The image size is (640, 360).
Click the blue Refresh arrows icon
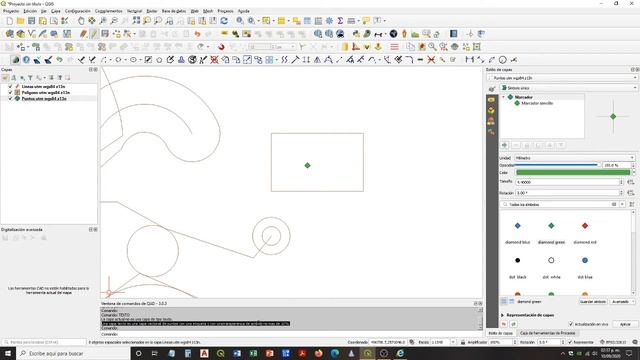[x=224, y=21]
